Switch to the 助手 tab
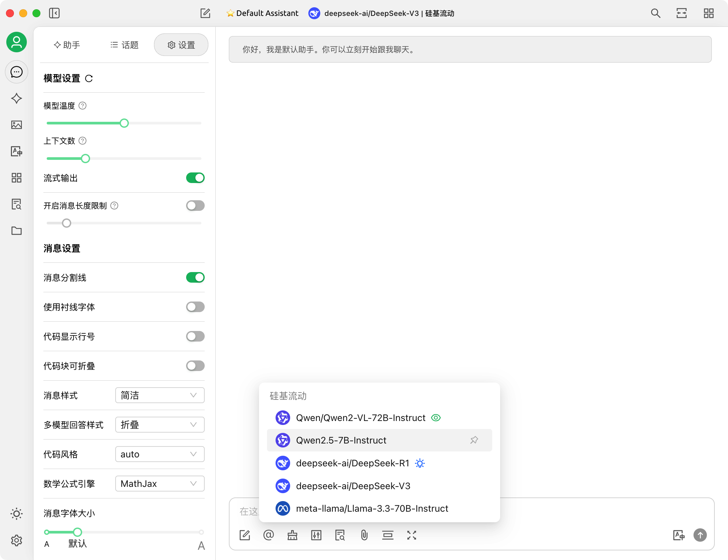Image resolution: width=728 pixels, height=560 pixels. (67, 45)
